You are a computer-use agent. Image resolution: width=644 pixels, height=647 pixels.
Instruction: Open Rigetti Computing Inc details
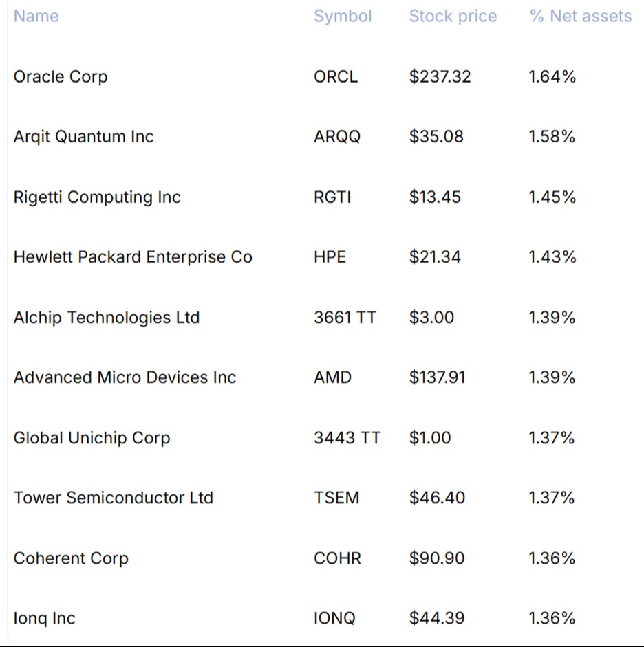pyautogui.click(x=97, y=197)
